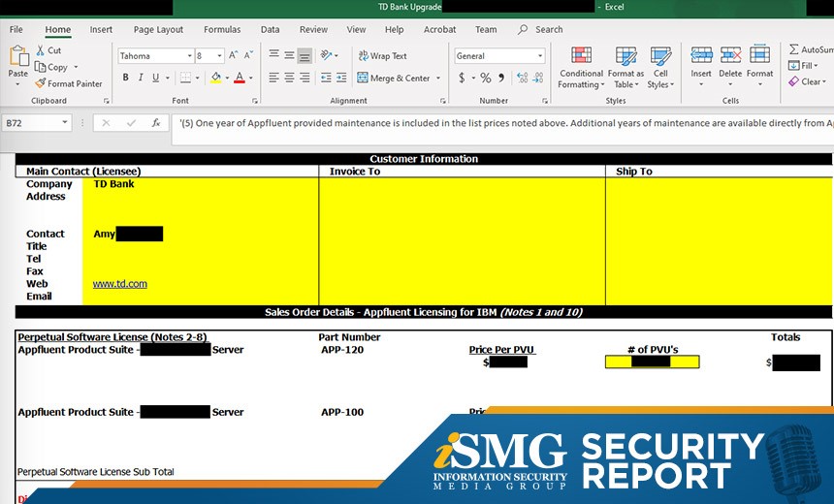834x504 pixels.
Task: Align text right in the cell
Action: [x=305, y=78]
